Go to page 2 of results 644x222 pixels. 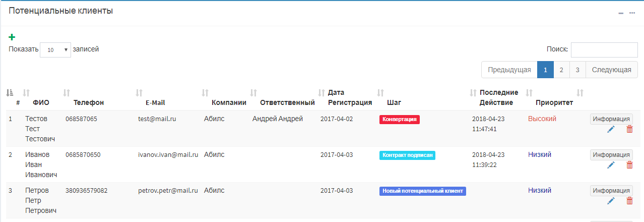coord(561,70)
